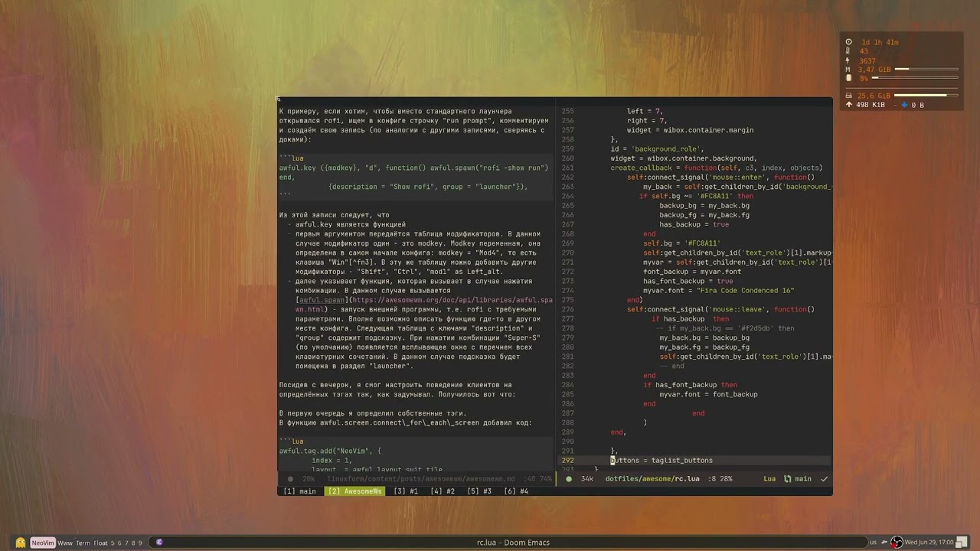Click 'dotfiles/awesome/rc.lua' file path in modeline
This screenshot has height=551, width=980.
click(652, 479)
